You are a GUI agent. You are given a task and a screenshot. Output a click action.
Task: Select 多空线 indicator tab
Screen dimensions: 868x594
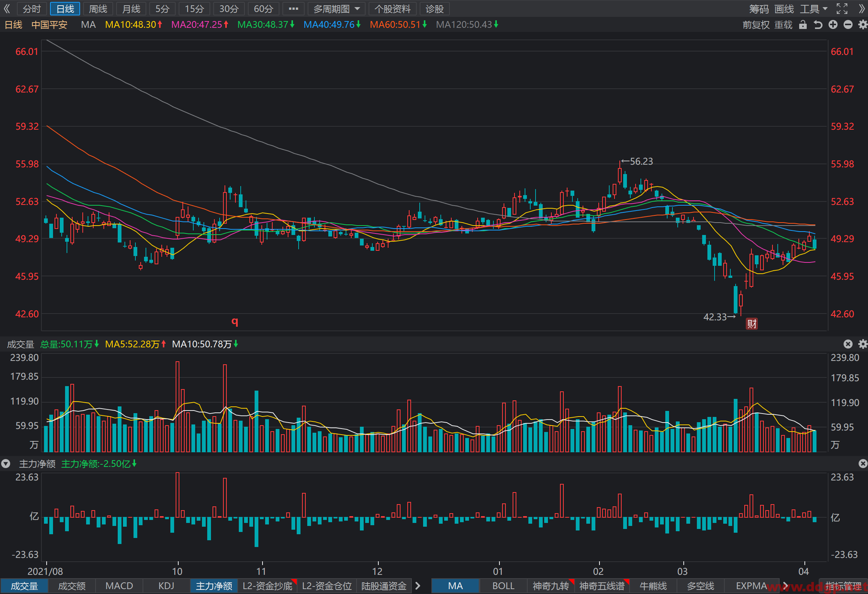pyautogui.click(x=701, y=586)
